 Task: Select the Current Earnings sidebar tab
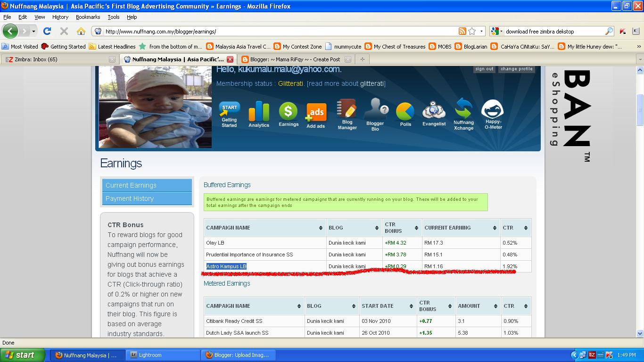click(147, 185)
